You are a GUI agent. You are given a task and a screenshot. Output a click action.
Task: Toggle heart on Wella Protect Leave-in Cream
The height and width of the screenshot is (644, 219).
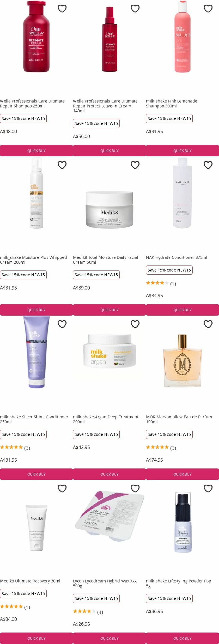(x=135, y=9)
